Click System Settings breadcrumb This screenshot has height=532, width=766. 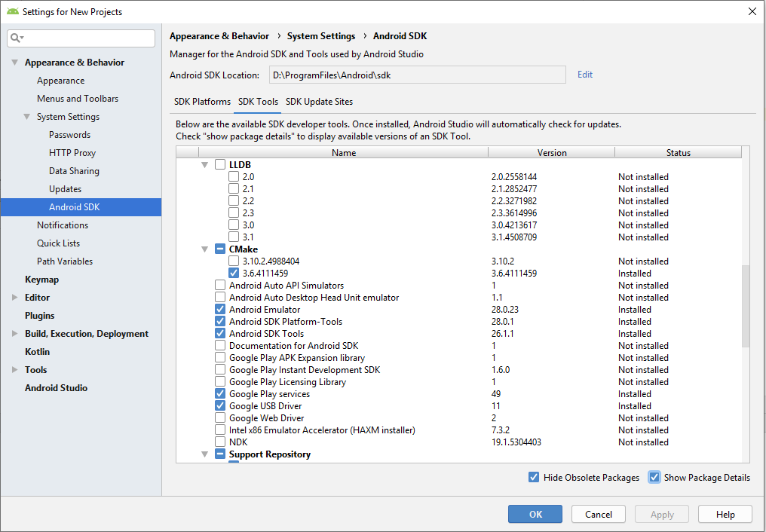[x=321, y=36]
